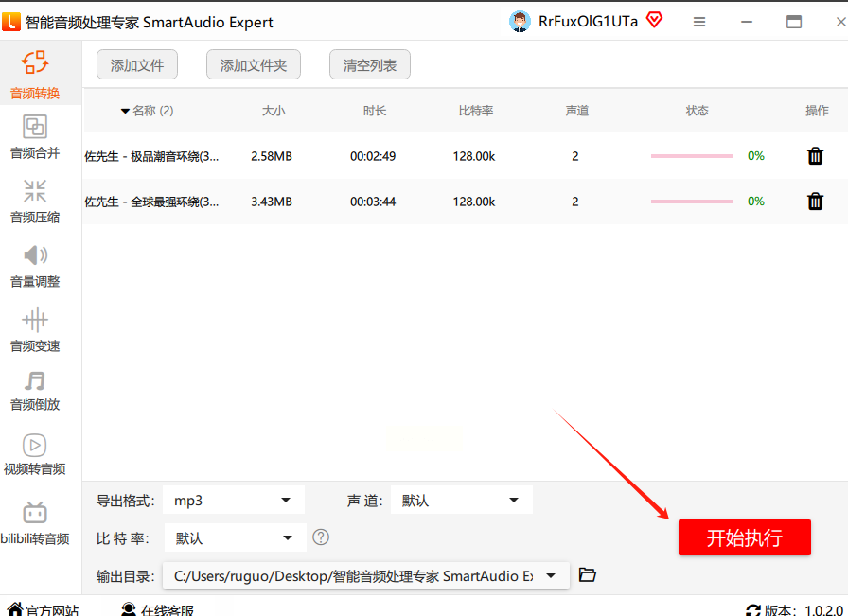Delete the 全球最强环绕 file row
The width and height of the screenshot is (848, 616).
click(815, 202)
